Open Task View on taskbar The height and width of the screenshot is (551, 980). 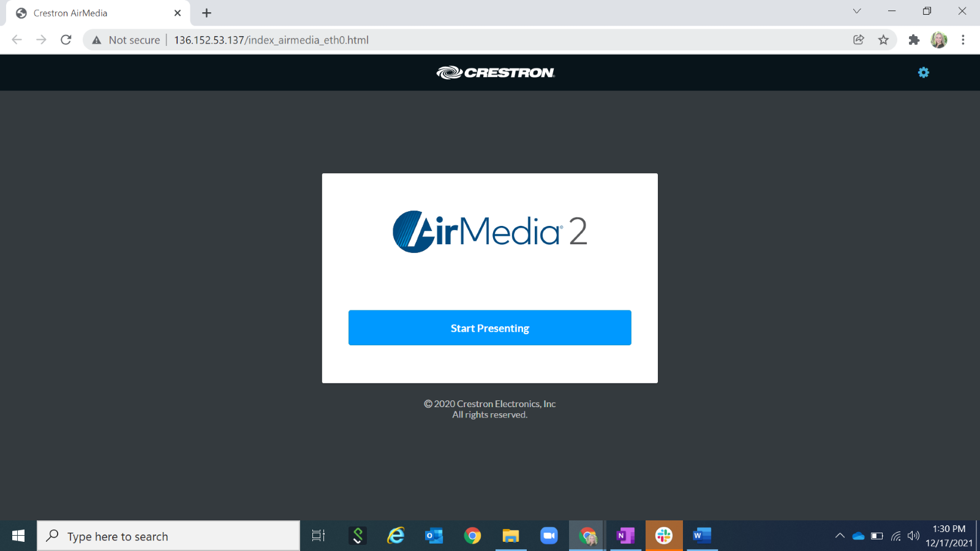[x=318, y=536]
